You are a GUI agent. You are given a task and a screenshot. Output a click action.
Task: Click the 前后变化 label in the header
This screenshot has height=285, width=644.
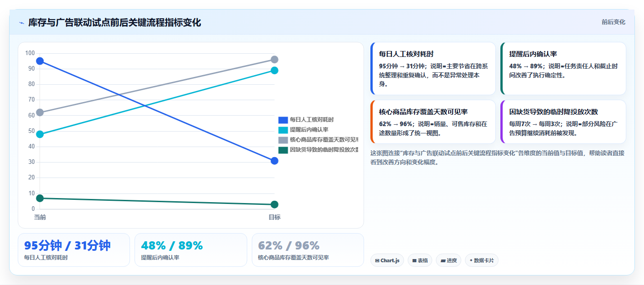coord(613,22)
